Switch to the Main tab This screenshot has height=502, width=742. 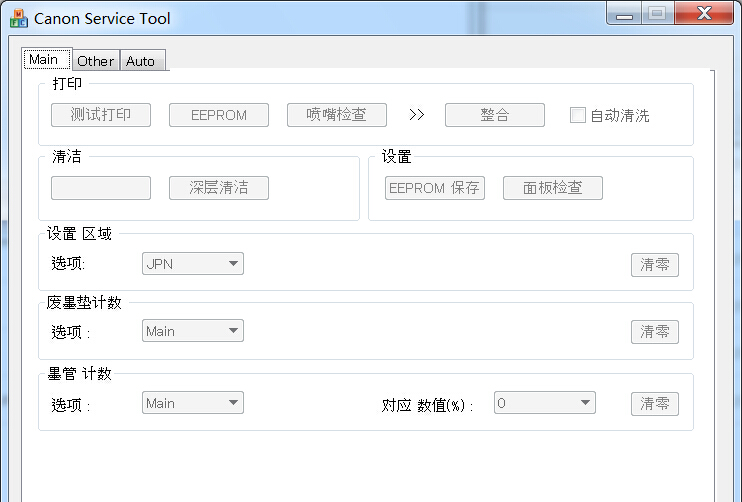[x=47, y=59]
